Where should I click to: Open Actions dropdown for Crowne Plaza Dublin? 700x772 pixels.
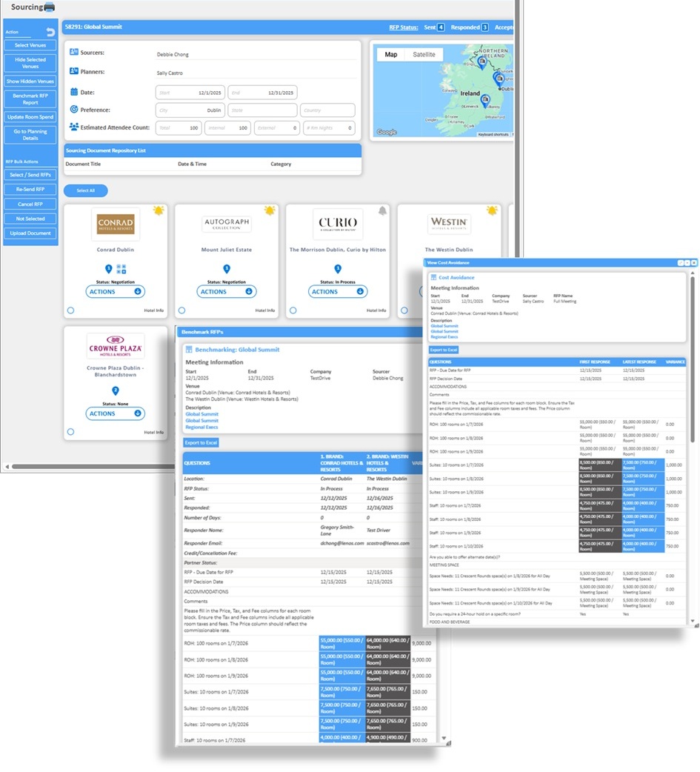[x=115, y=413]
